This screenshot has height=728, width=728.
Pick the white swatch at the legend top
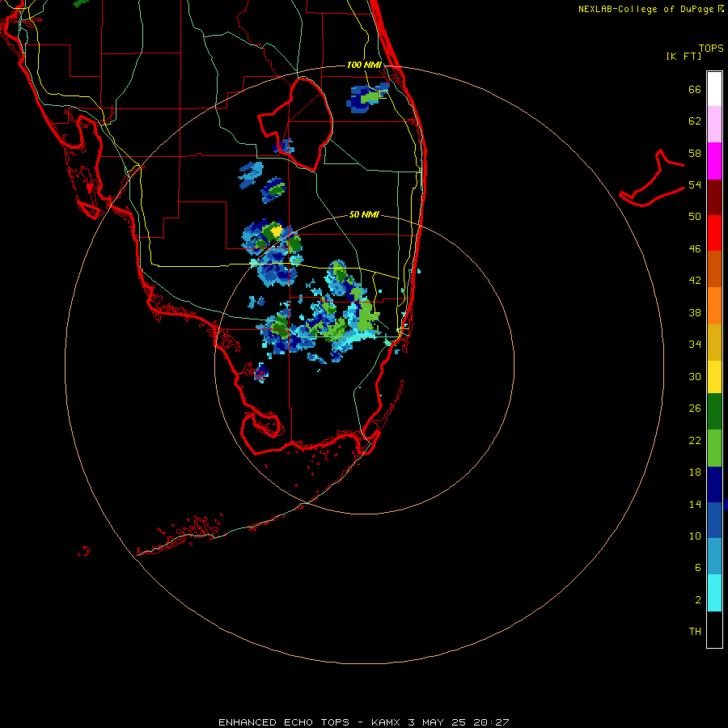714,89
